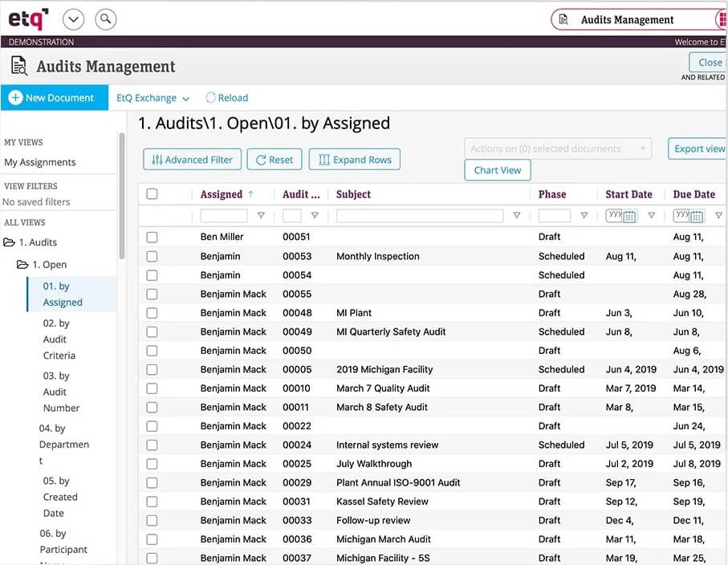
Task: Select 04. by Department view
Action: tap(64, 445)
